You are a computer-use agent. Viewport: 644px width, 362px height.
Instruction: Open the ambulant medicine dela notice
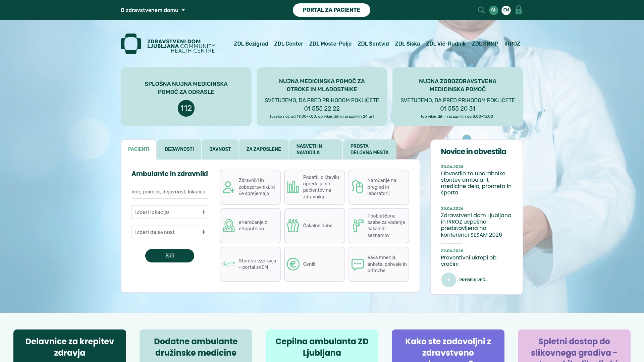pos(476,183)
